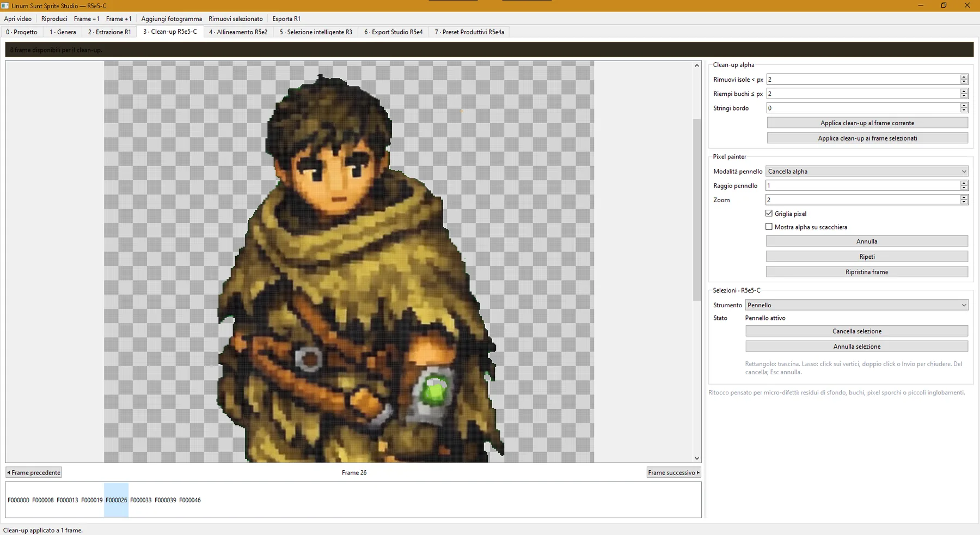
Task: Open 7 · Preset Produttivi R5e4a tab
Action: click(469, 32)
